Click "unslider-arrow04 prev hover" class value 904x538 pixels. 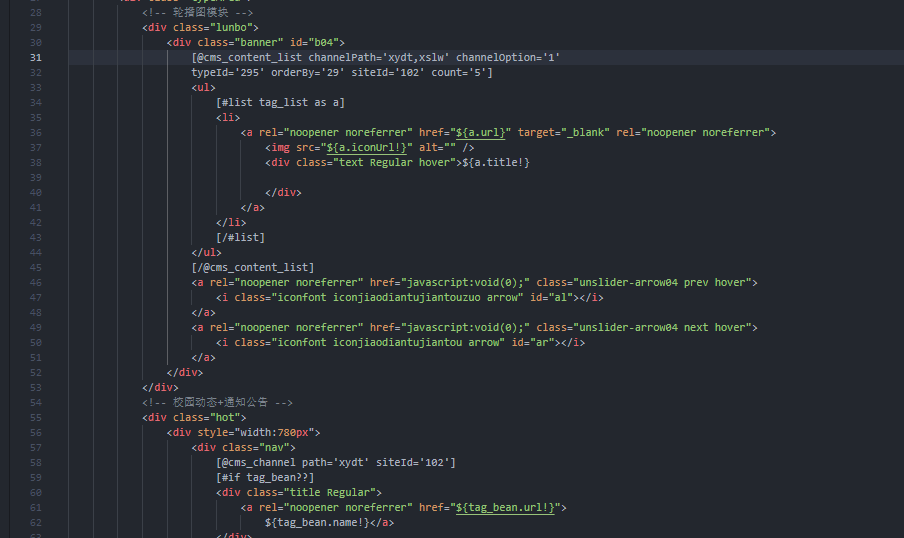click(662, 283)
